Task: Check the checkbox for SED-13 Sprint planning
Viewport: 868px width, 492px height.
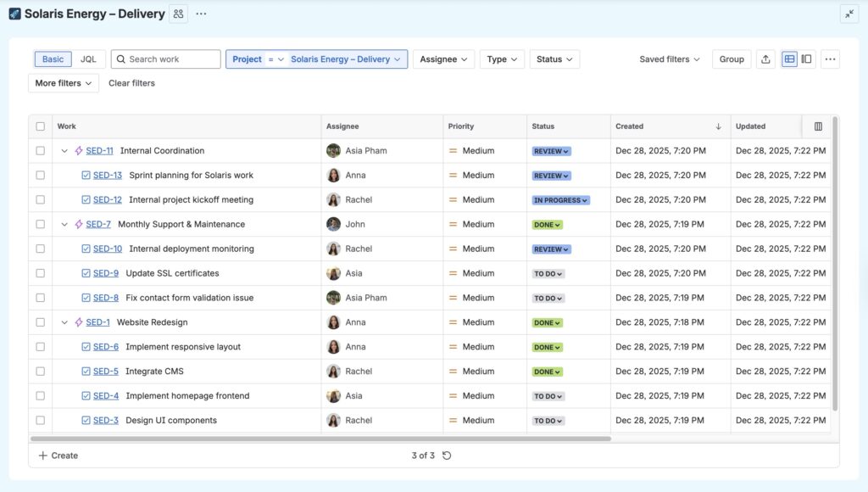Action: pyautogui.click(x=40, y=175)
